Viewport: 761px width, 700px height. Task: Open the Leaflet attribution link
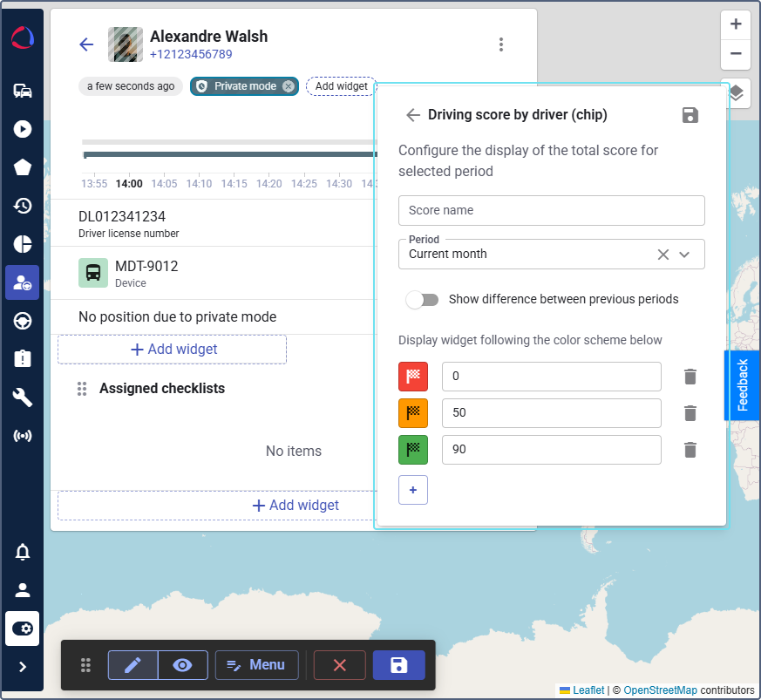pyautogui.click(x=588, y=690)
